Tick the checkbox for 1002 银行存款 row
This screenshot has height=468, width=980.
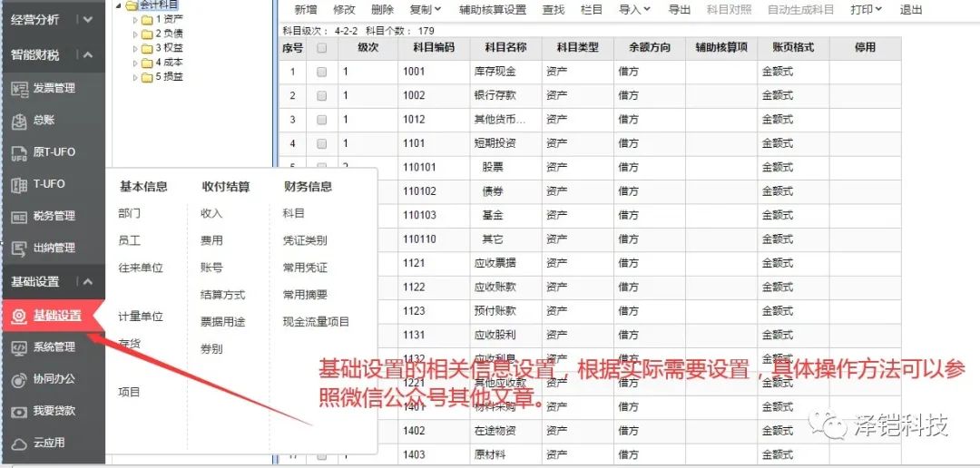coord(321,96)
